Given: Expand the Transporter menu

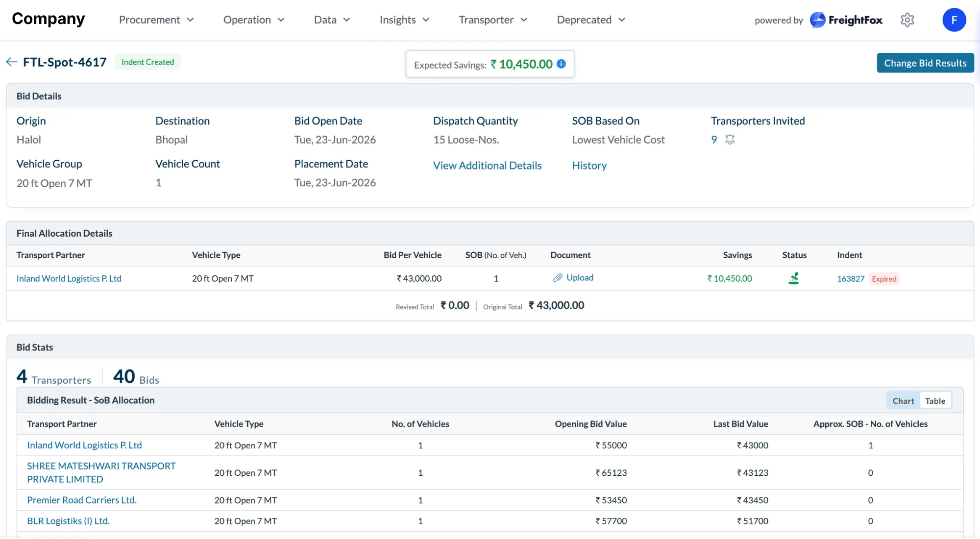Looking at the screenshot, I should (x=493, y=20).
